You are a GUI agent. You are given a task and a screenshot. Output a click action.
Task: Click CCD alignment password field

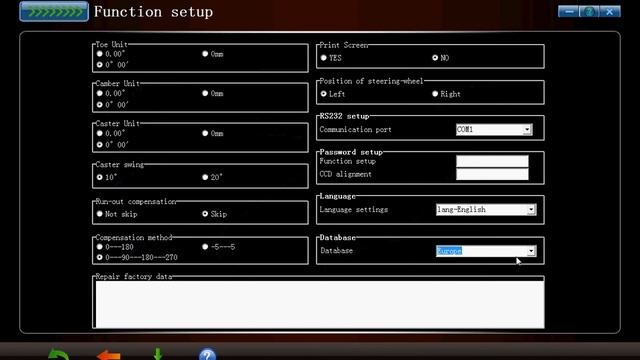(x=492, y=174)
